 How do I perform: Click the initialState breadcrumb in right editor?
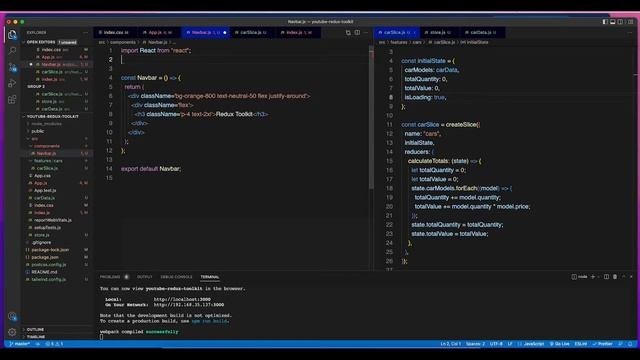(474, 42)
